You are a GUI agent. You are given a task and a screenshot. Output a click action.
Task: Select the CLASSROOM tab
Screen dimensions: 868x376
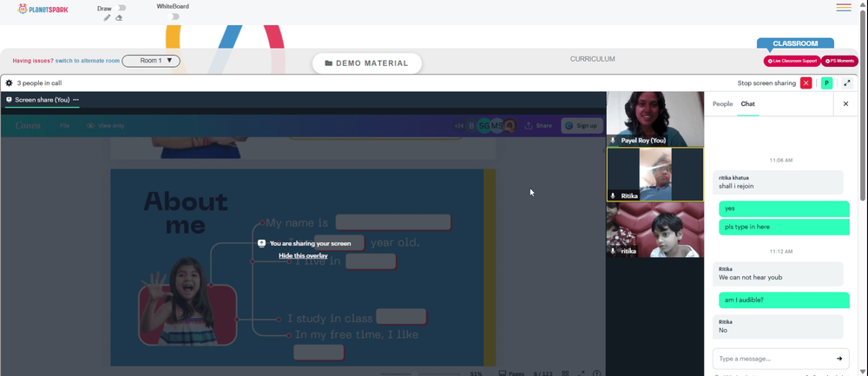click(795, 43)
